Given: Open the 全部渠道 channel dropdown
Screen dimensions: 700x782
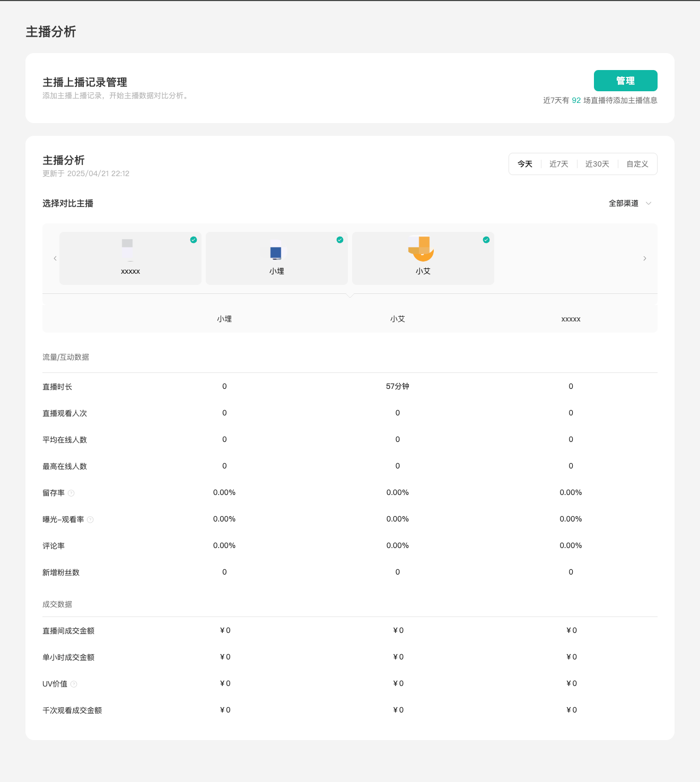Looking at the screenshot, I should tap(624, 203).
